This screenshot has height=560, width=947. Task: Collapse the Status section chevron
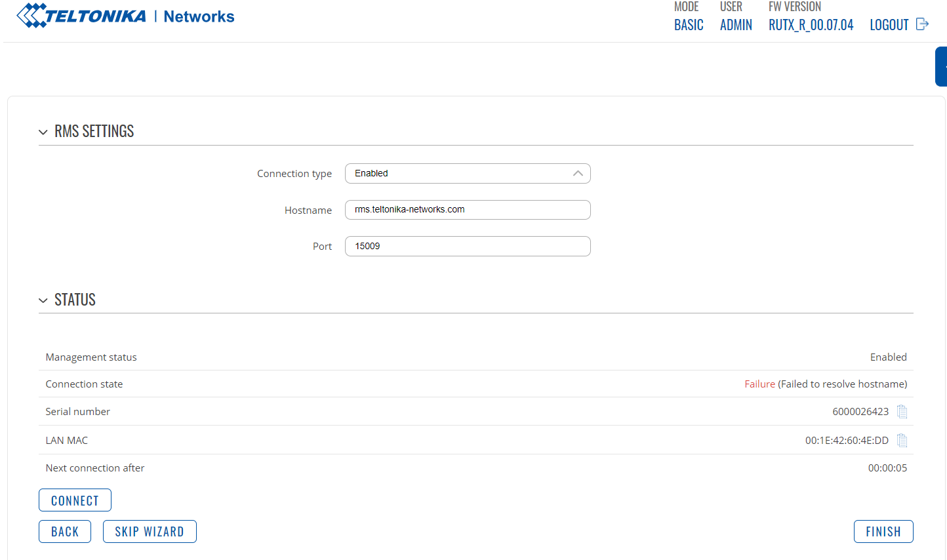[x=43, y=300]
